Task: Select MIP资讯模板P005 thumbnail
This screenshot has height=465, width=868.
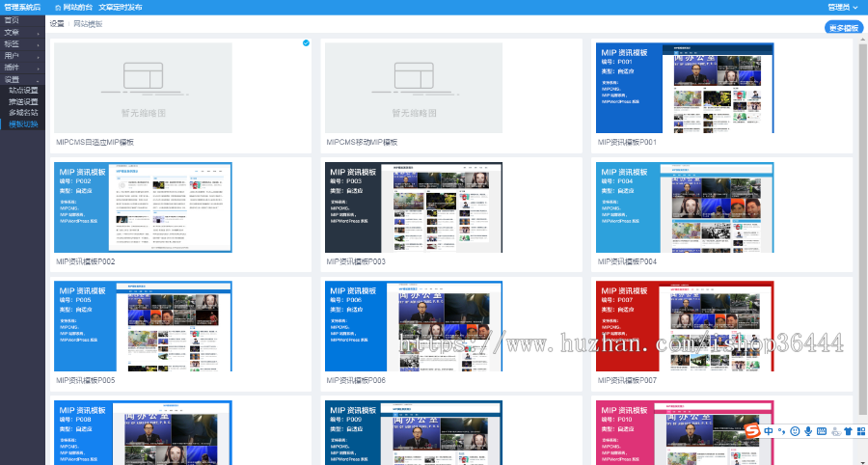Action: 143,326
